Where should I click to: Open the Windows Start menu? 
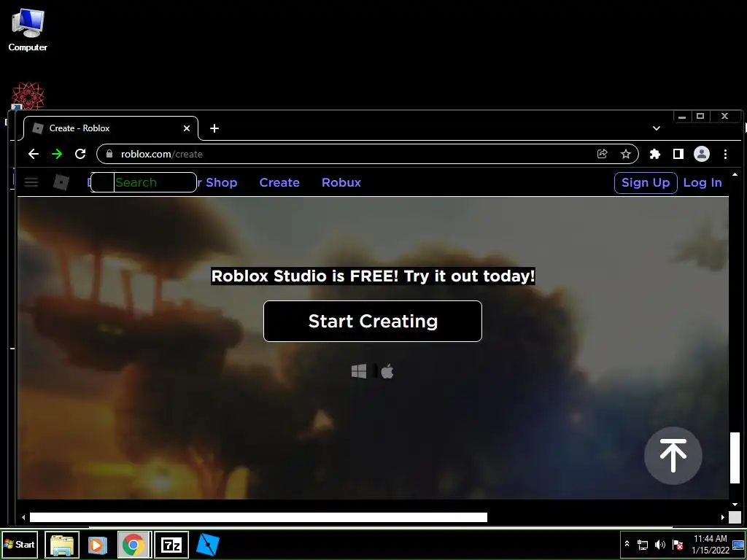point(19,544)
